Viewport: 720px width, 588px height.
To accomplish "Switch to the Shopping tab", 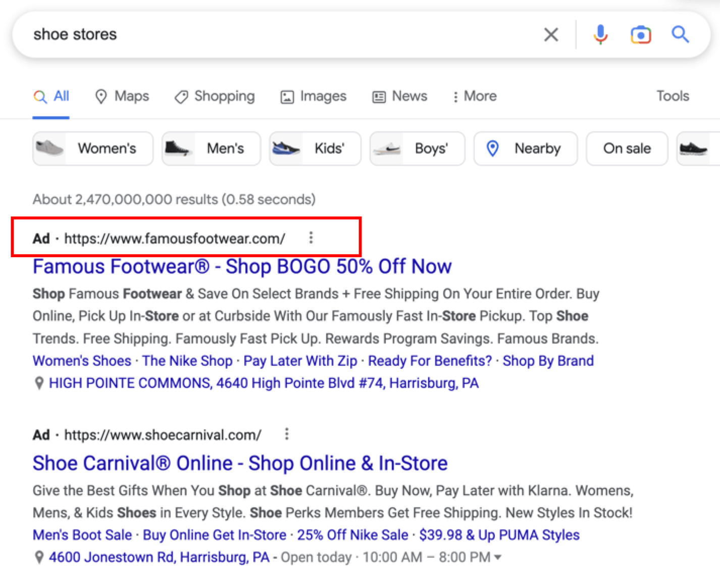I will pos(214,96).
